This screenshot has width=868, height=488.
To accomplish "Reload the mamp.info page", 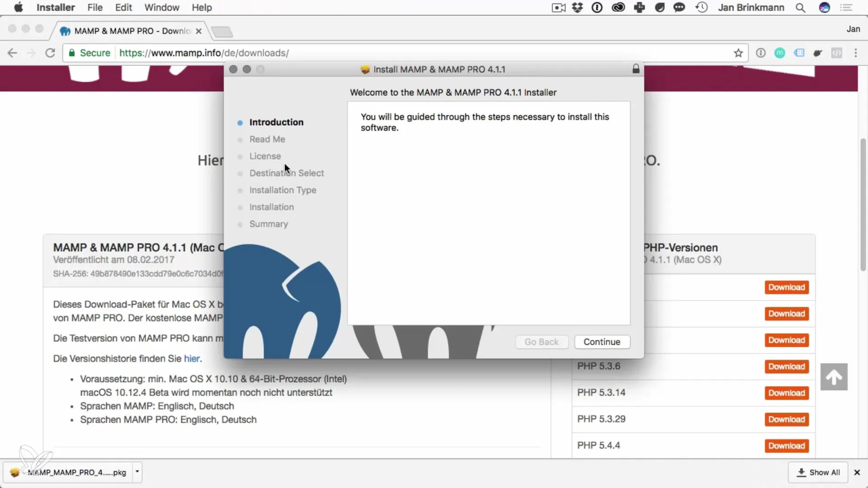I will (x=50, y=53).
